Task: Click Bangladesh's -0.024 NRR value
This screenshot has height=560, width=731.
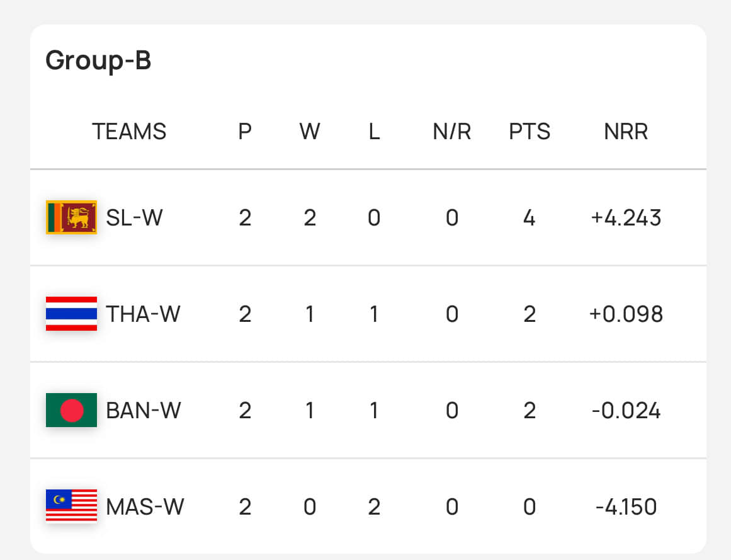Action: [x=626, y=411]
